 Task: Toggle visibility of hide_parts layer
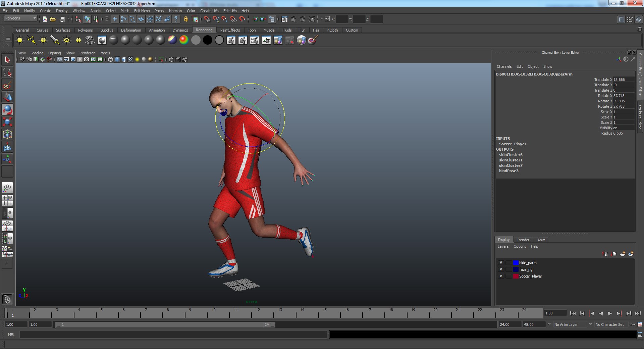coord(501,263)
